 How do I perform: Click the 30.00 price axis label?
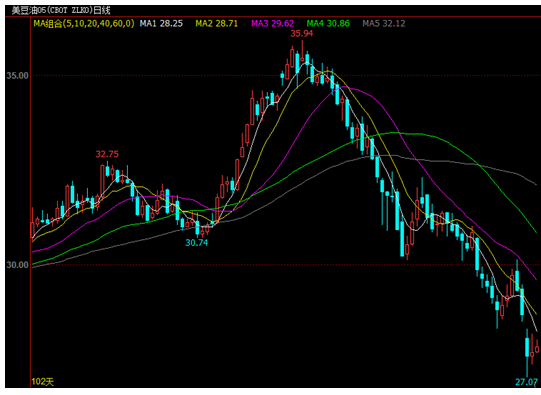[18, 265]
